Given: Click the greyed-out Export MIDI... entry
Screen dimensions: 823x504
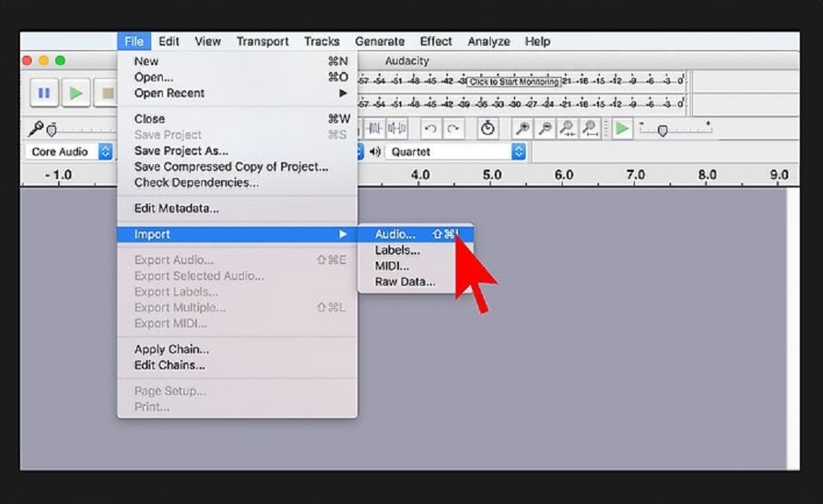Looking at the screenshot, I should (237, 324).
